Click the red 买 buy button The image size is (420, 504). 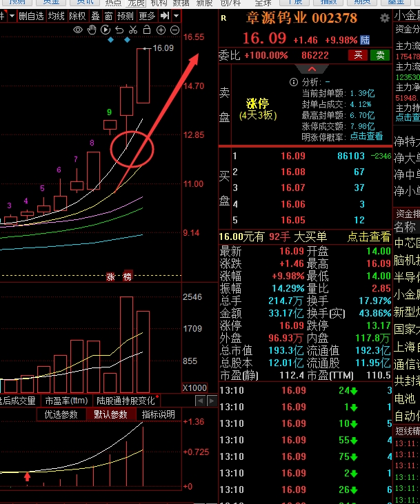[358, 55]
